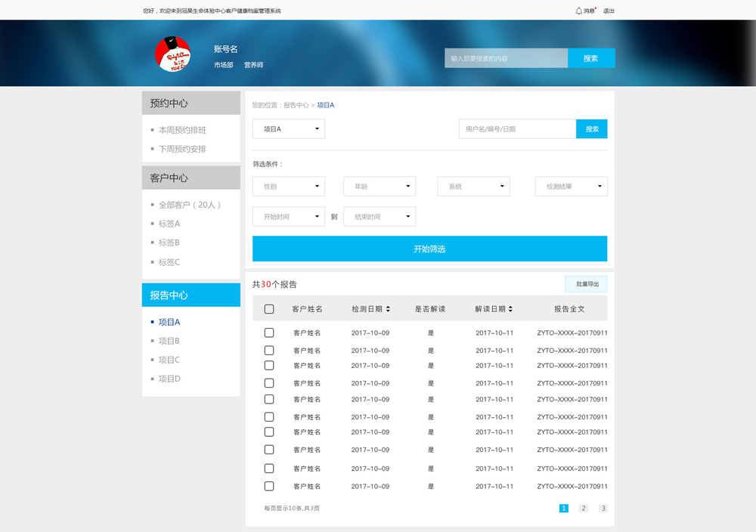Click the 客户姓名 column header
Viewport: 756px width, 532px height.
pyautogui.click(x=307, y=309)
